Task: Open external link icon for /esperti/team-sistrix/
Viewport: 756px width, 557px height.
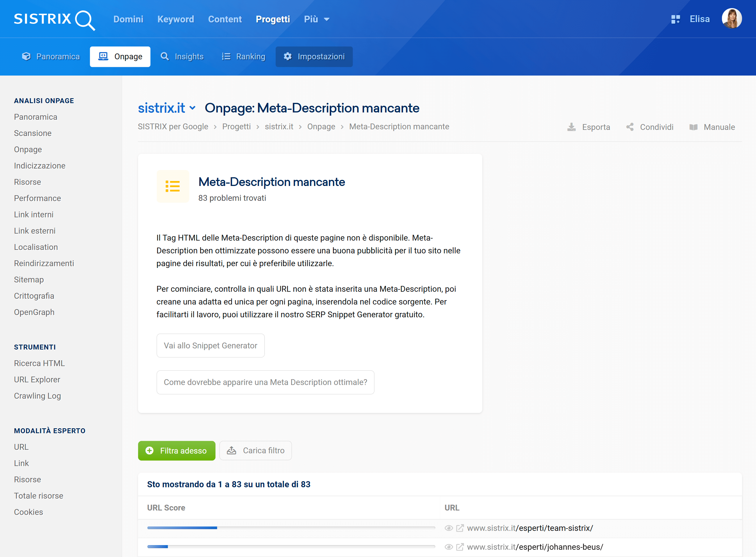Action: [x=459, y=528]
